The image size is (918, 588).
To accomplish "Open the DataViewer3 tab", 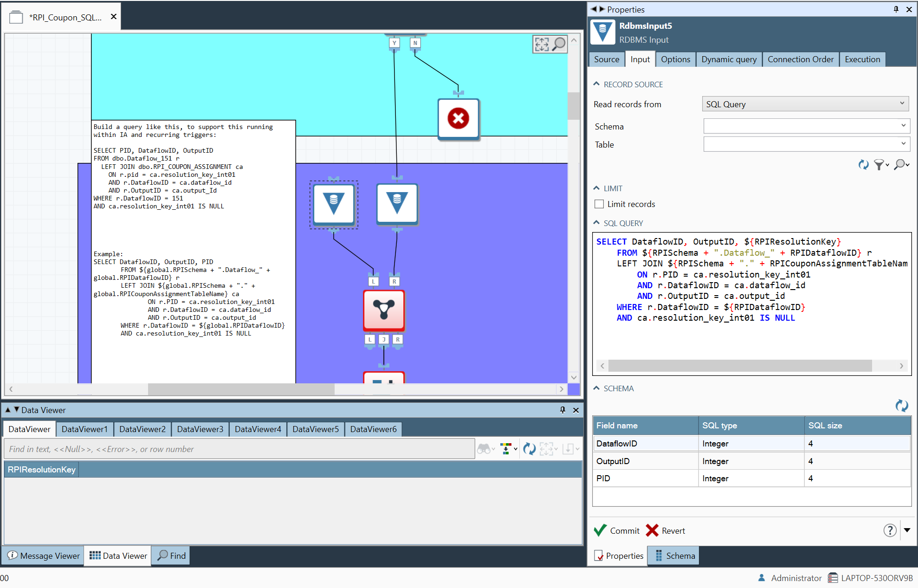I will click(x=200, y=429).
